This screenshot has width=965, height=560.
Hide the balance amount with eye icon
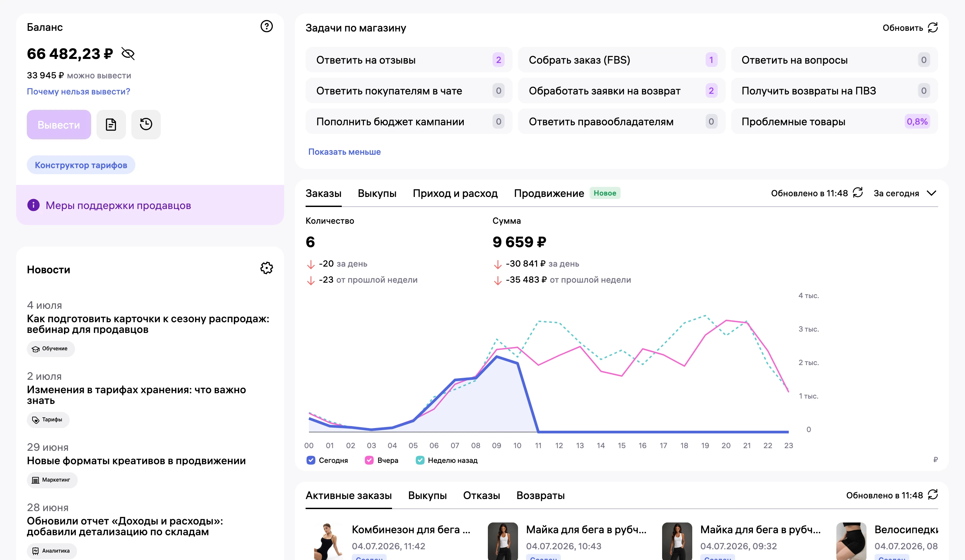(128, 54)
